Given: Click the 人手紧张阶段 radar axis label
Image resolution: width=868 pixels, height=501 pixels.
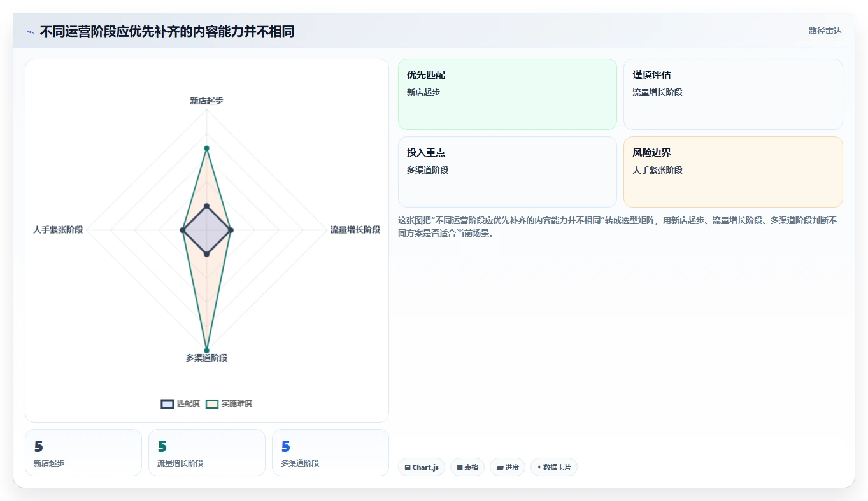Looking at the screenshot, I should tap(58, 230).
